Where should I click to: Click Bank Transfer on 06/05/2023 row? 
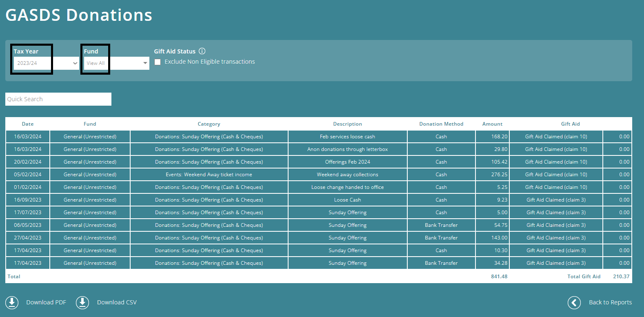(441, 225)
